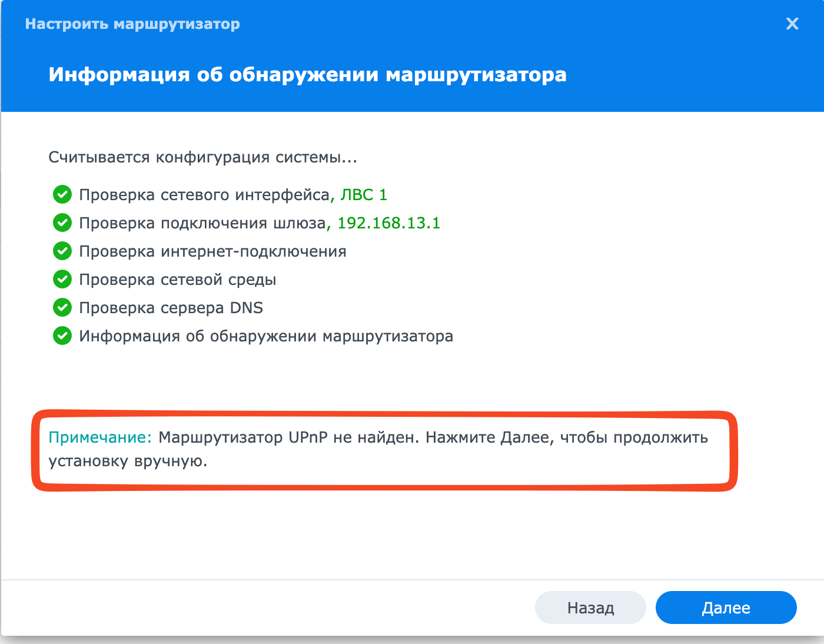The width and height of the screenshot is (824, 644).
Task: Click the green ЛВС 1 interface name
Action: pos(364,195)
